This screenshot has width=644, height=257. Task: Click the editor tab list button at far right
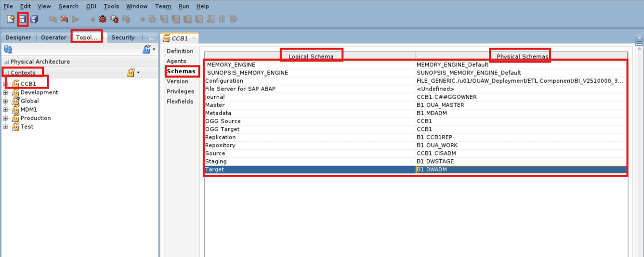coord(639,38)
